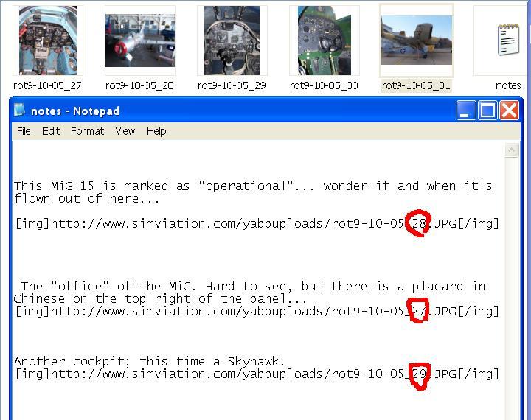This screenshot has height=420, width=531.
Task: Click the notes file name label
Action: pyautogui.click(x=508, y=85)
